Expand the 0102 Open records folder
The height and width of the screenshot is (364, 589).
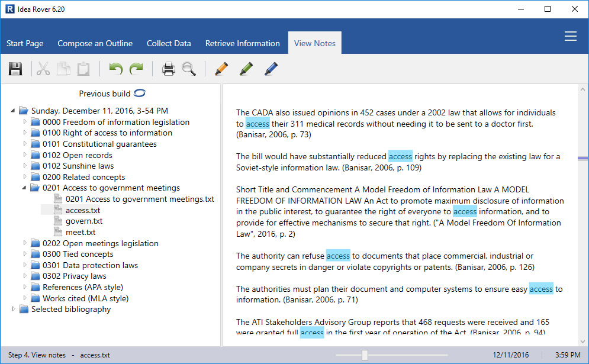click(x=25, y=155)
